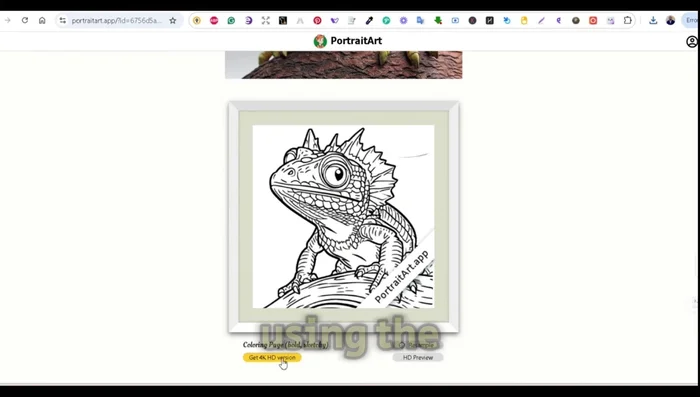The image size is (700, 397).
Task: Click the yellow circular extension icon
Action: click(x=197, y=21)
